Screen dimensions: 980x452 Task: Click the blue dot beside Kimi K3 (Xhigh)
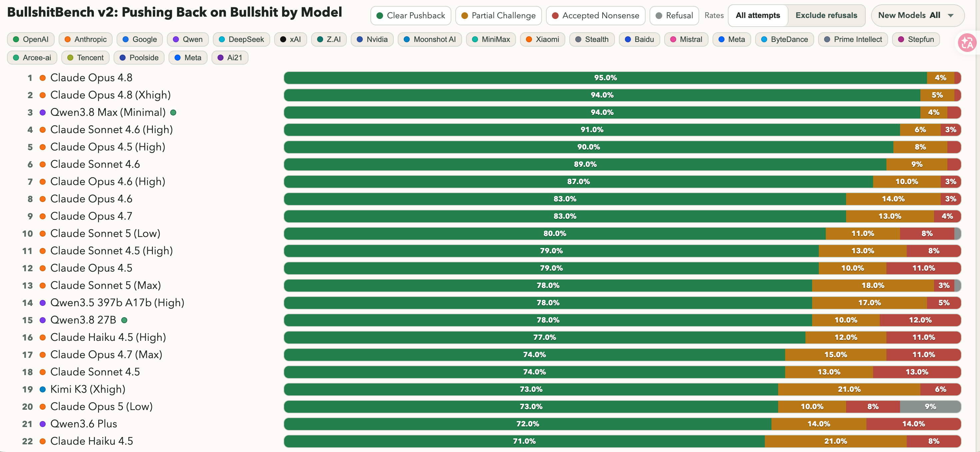43,389
